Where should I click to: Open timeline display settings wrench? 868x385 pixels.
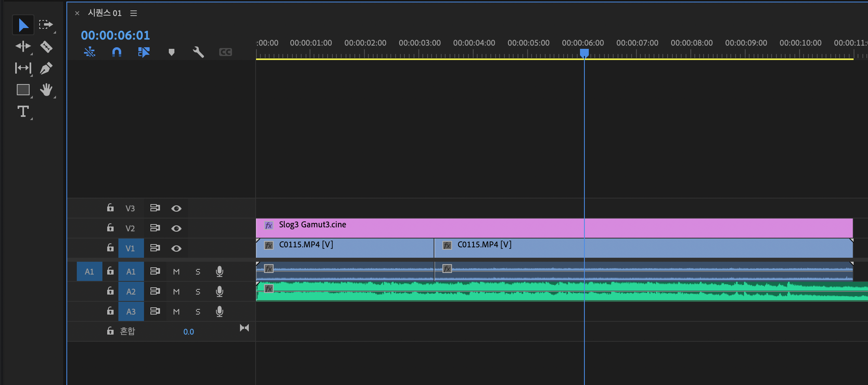pos(198,52)
